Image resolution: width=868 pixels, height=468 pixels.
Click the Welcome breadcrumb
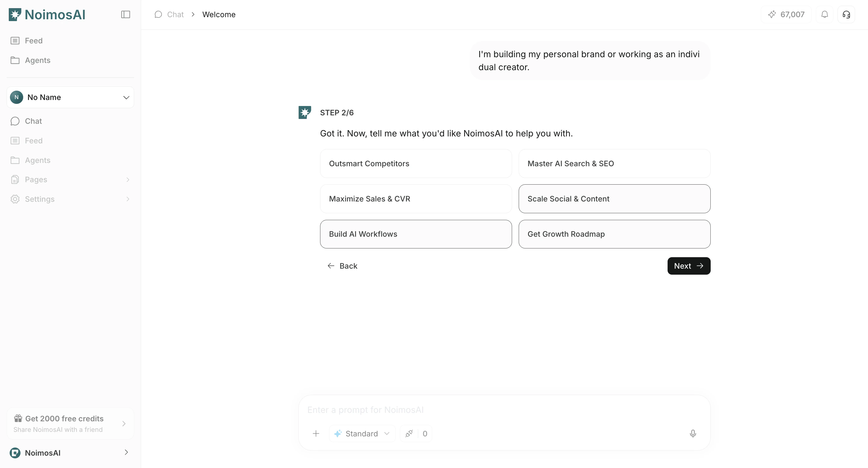coord(219,14)
